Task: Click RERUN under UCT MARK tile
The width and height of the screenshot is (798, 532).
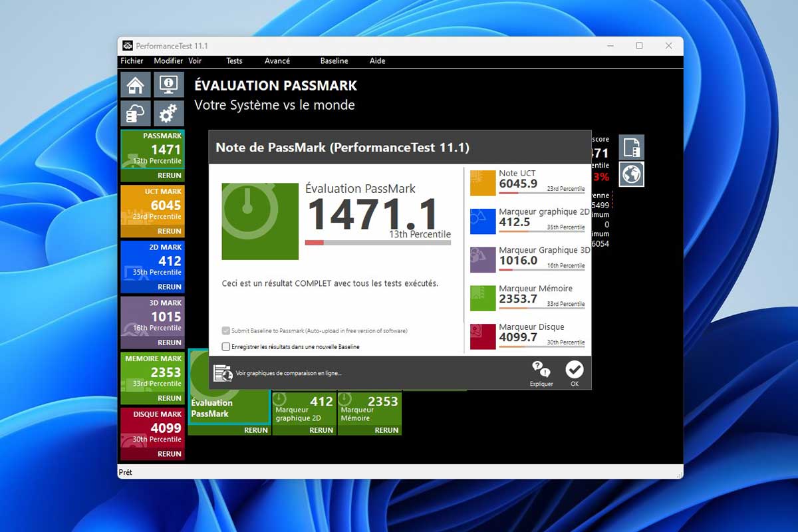Action: point(169,231)
